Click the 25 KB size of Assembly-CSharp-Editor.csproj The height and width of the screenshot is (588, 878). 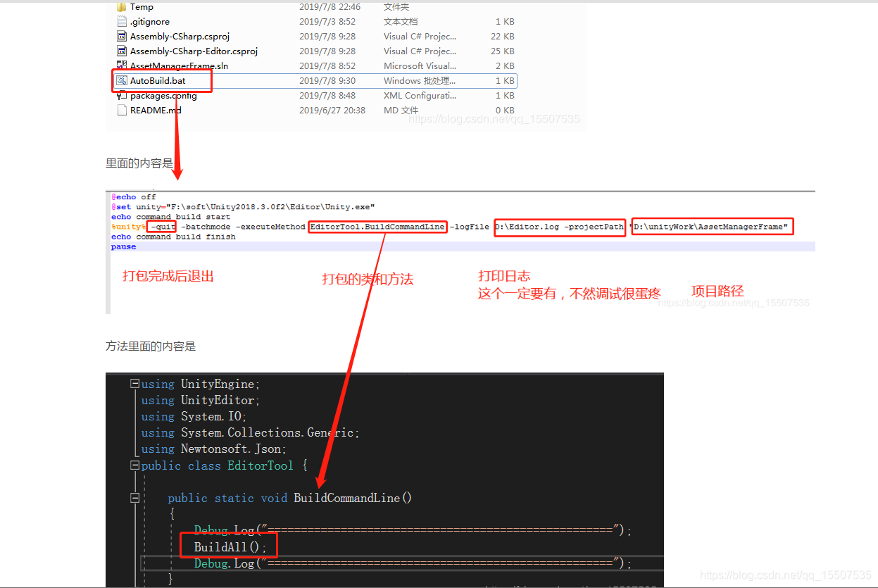pos(503,51)
